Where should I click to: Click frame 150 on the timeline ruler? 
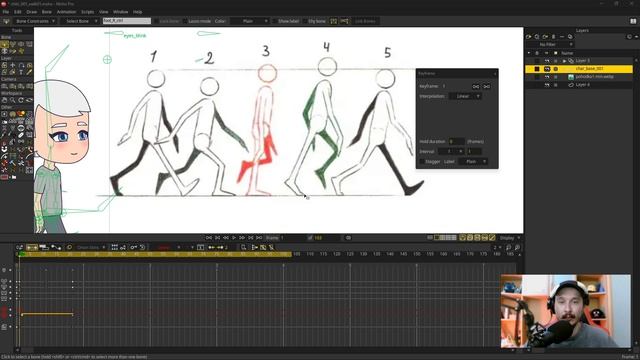tap(416, 254)
